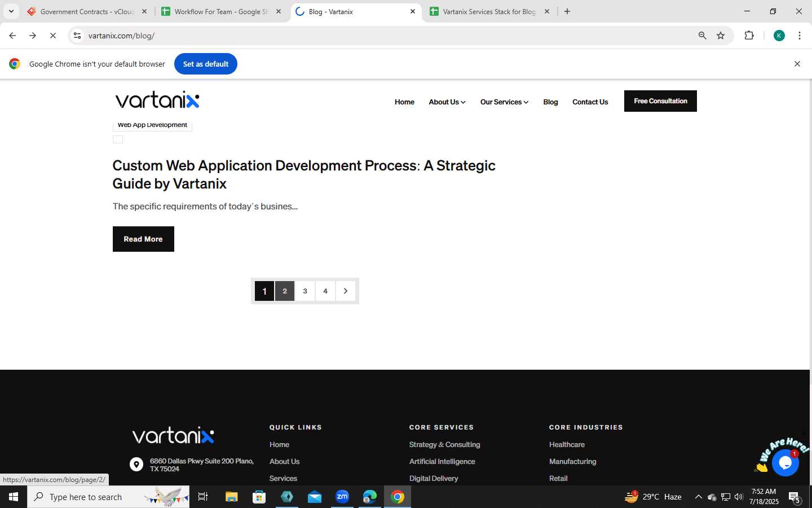
Task: Open Zoom from the taskbar
Action: [x=342, y=497]
